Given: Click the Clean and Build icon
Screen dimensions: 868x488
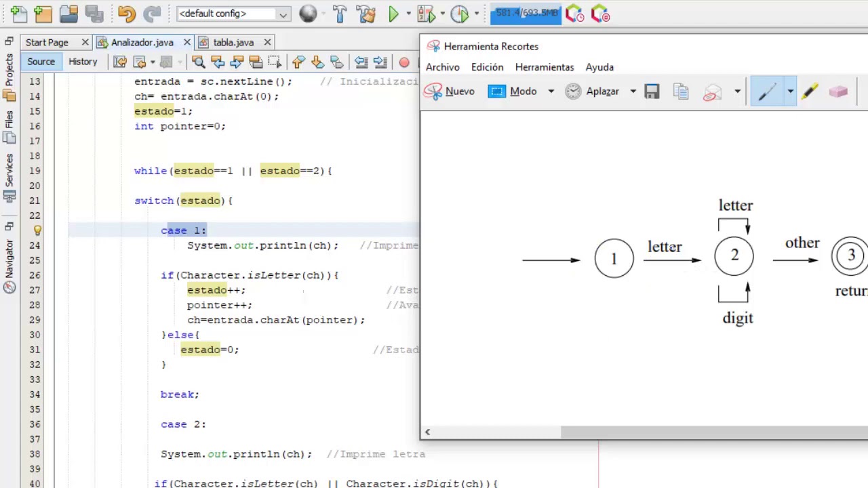Looking at the screenshot, I should (x=366, y=14).
